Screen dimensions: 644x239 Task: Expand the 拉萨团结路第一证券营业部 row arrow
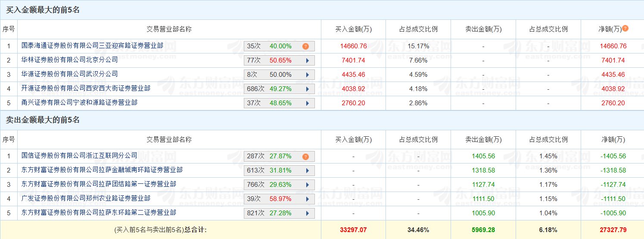pyautogui.click(x=308, y=185)
